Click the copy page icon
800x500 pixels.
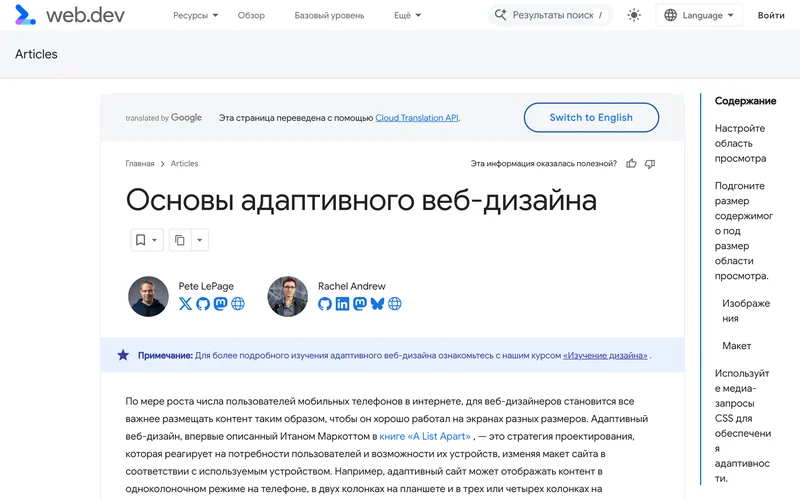pos(180,240)
